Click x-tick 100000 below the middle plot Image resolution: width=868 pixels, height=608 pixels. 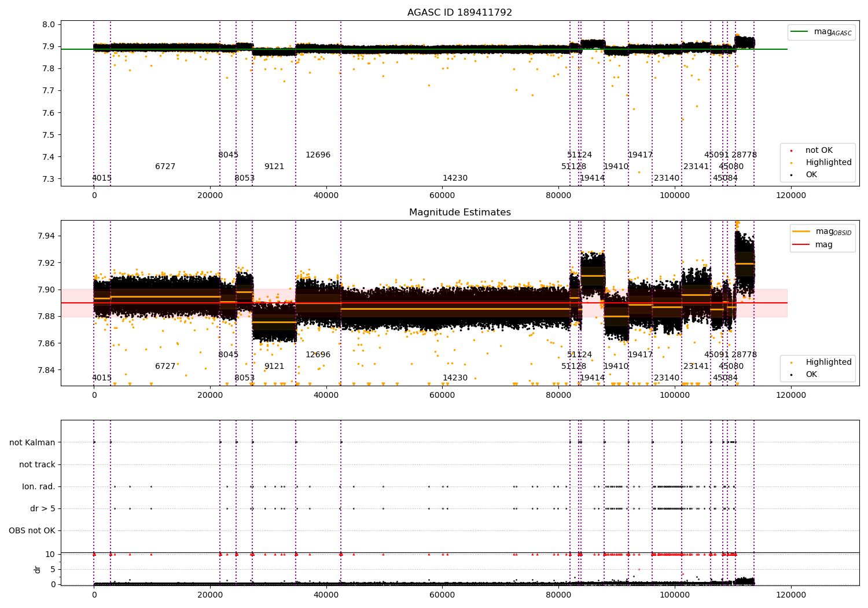click(x=675, y=395)
